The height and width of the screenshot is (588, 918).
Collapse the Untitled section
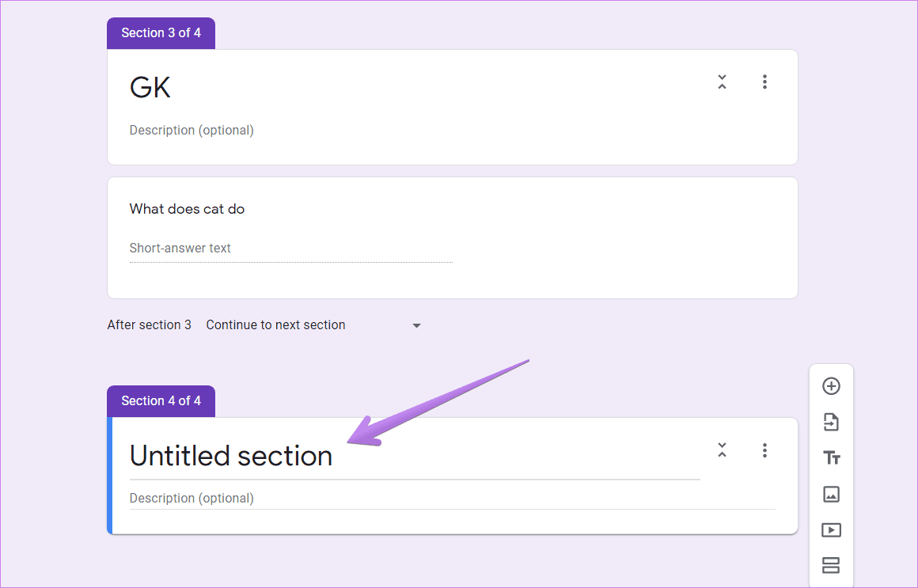point(722,450)
